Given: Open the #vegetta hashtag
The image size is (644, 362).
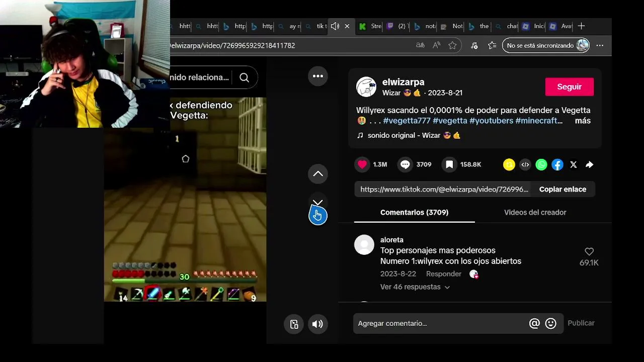Looking at the screenshot, I should tap(450, 121).
